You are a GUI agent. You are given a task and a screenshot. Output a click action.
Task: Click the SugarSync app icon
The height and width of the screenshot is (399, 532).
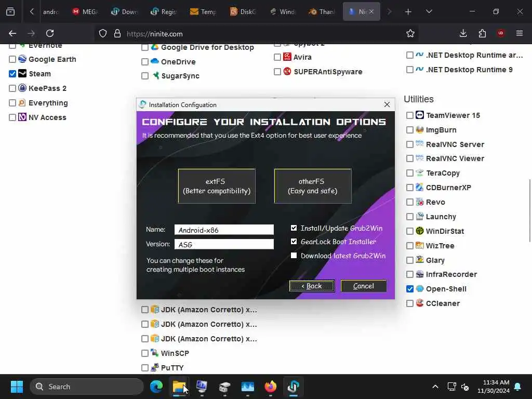155,75
